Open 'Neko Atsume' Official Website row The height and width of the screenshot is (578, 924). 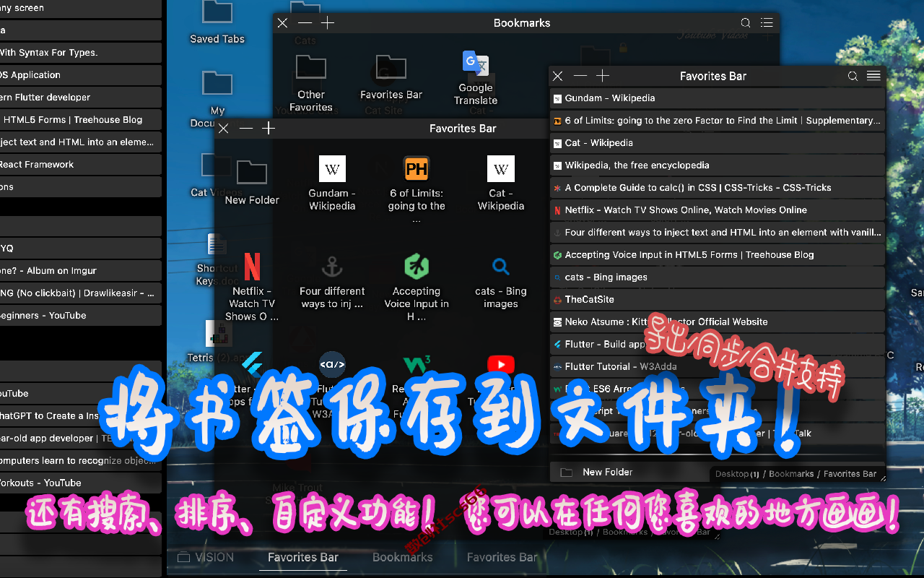717,322
